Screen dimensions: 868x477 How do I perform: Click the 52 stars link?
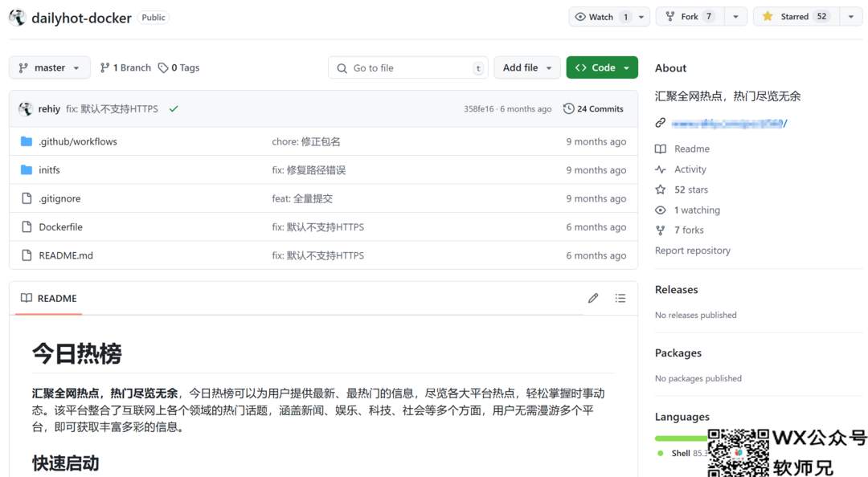[691, 190]
